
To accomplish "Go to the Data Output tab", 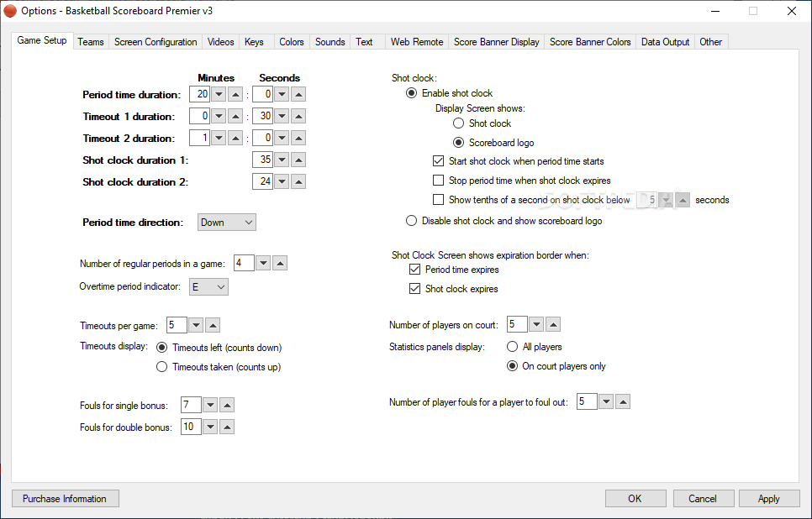I will tap(665, 42).
